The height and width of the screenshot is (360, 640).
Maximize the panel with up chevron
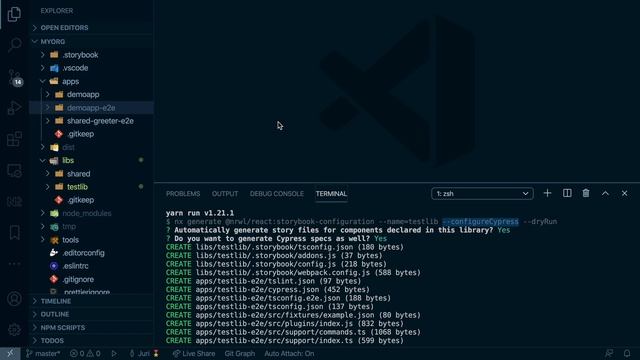pyautogui.click(x=605, y=193)
